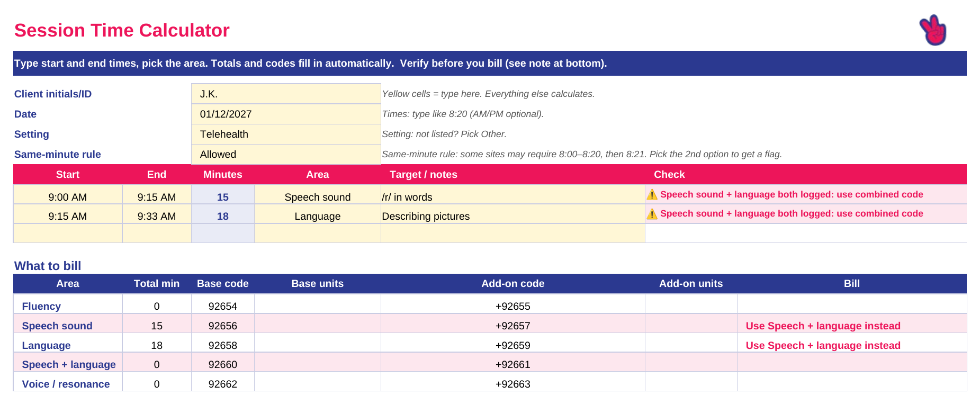Click the 'Add-on code' column header

(x=513, y=283)
